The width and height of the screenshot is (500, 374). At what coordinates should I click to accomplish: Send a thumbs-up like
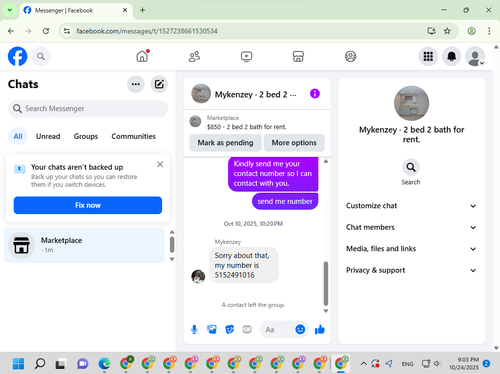320,330
